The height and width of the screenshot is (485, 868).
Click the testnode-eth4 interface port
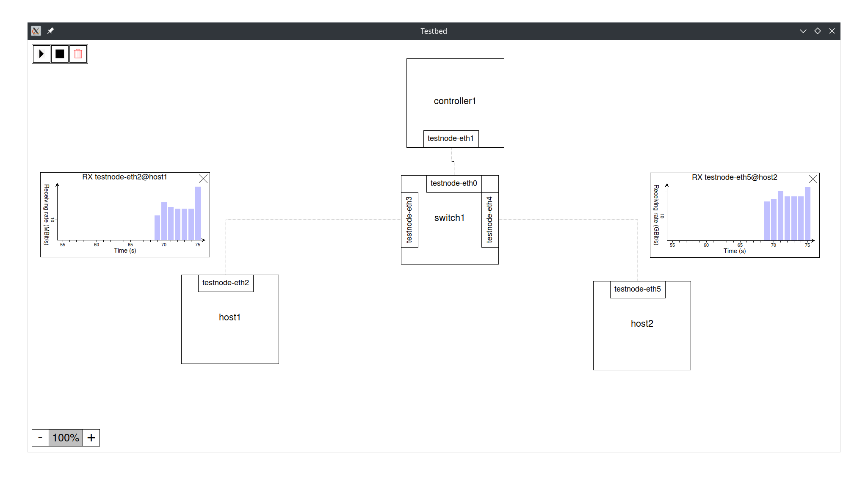(x=490, y=220)
